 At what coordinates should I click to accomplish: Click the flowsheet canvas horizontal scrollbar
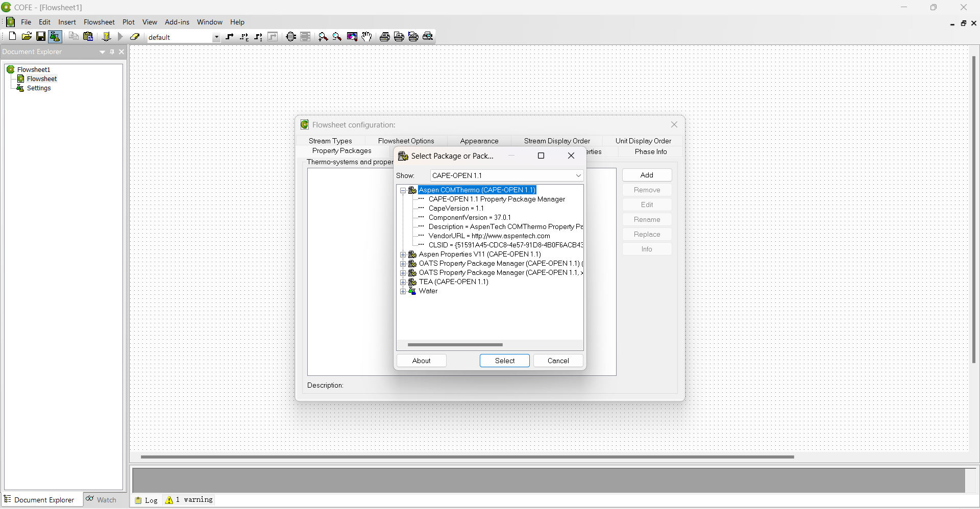(x=467, y=457)
